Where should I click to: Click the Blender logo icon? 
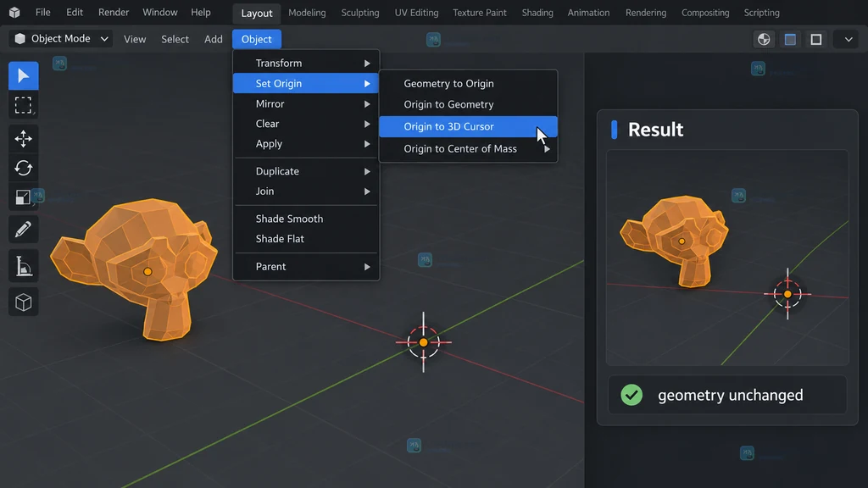14,12
